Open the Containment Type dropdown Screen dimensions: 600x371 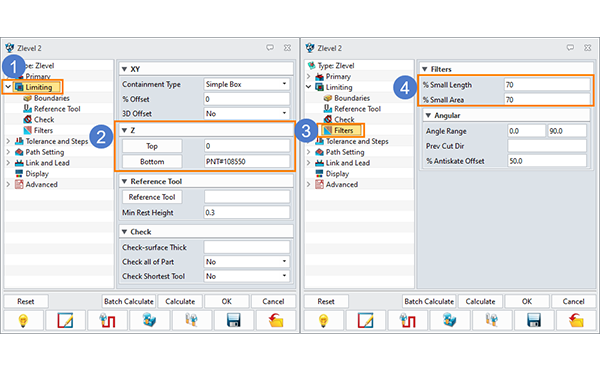247,84
